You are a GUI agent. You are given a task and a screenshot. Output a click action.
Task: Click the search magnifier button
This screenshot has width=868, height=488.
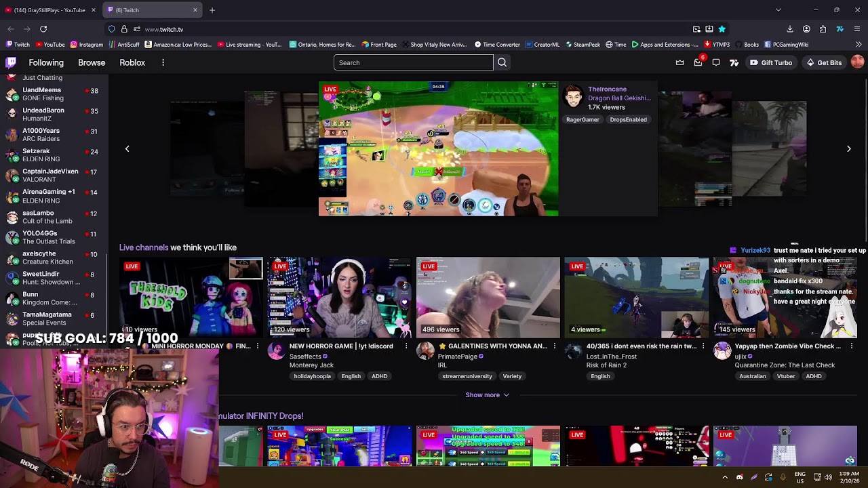[x=502, y=62]
